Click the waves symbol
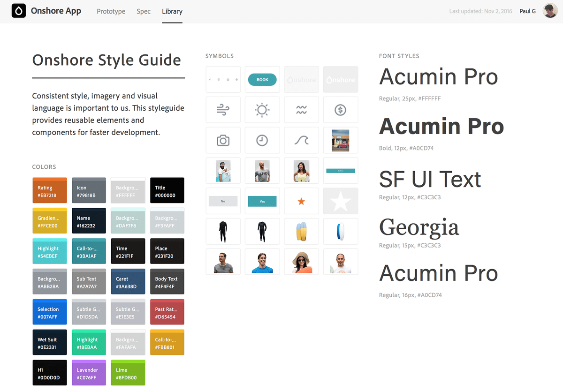 coord(301,110)
